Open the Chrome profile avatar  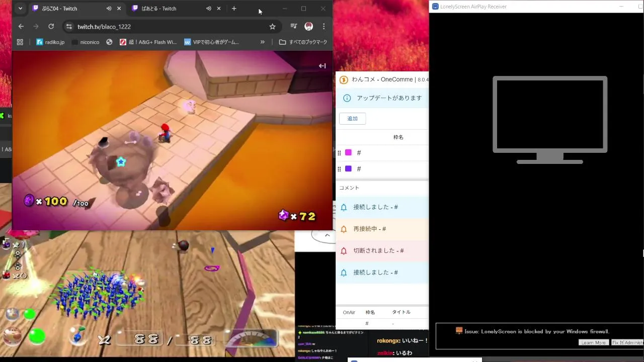tap(309, 26)
